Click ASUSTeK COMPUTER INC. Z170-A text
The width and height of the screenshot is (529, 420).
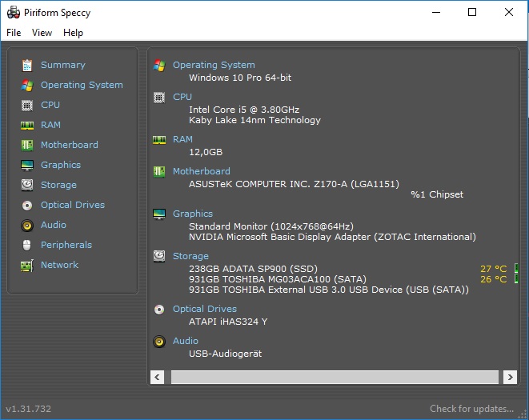(294, 184)
